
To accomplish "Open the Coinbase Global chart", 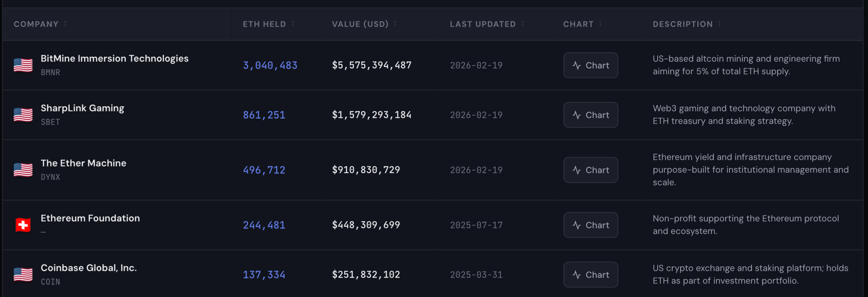I will [x=591, y=274].
